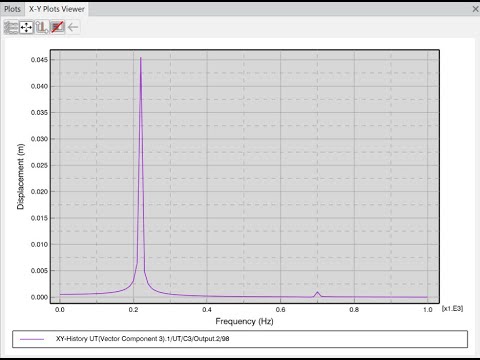Click the 0.040 Y-axis tick label

point(39,86)
